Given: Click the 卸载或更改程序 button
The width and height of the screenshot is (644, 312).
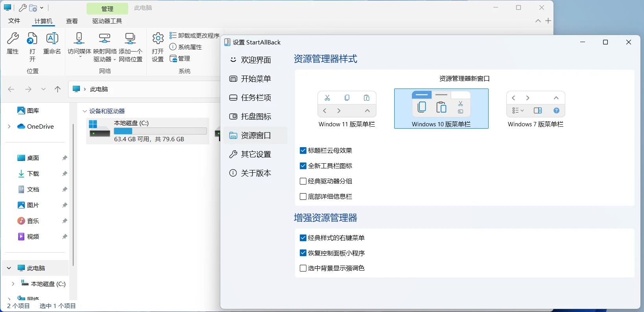Looking at the screenshot, I should pos(195,36).
